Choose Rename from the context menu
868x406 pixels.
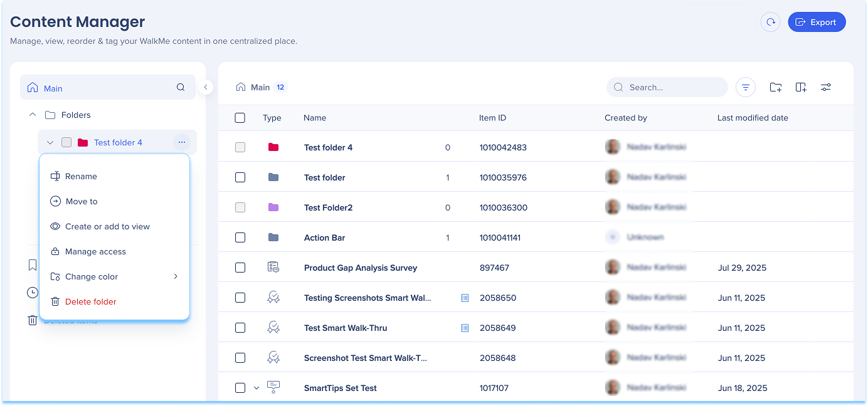(x=81, y=176)
